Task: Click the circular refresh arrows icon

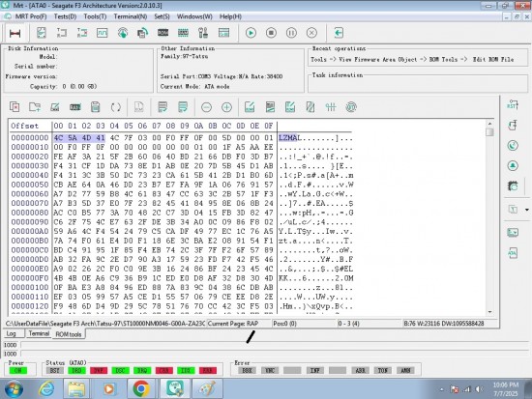Action: (116, 107)
